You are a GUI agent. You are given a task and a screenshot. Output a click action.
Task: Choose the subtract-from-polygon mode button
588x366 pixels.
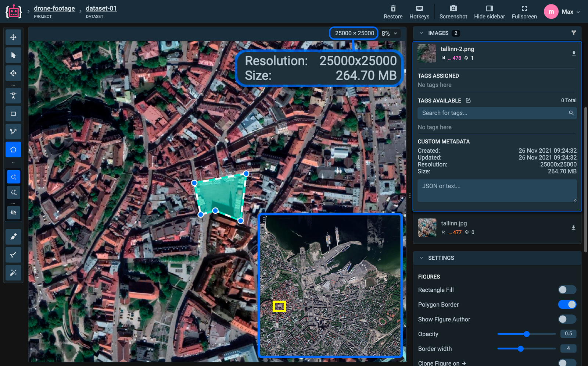pos(14,192)
